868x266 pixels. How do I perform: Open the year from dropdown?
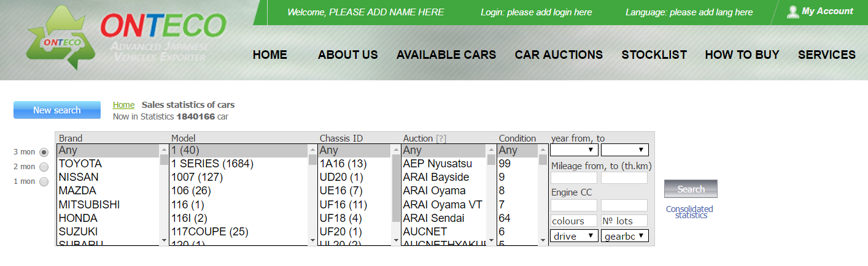[574, 150]
